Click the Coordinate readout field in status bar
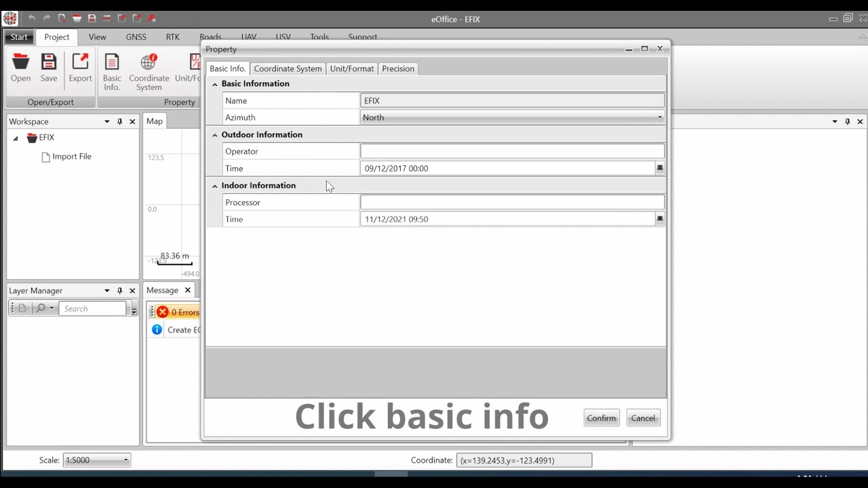868x488 pixels. [524, 460]
